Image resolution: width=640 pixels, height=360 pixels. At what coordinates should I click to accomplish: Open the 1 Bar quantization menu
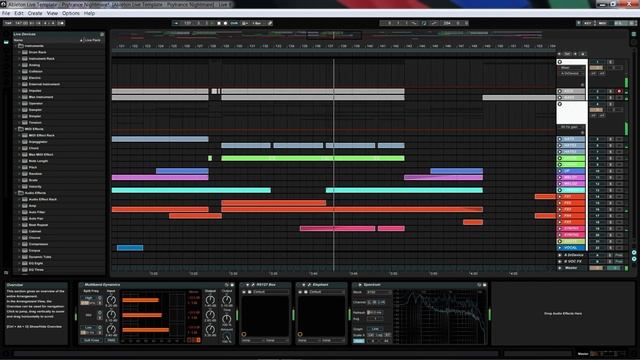coord(257,23)
